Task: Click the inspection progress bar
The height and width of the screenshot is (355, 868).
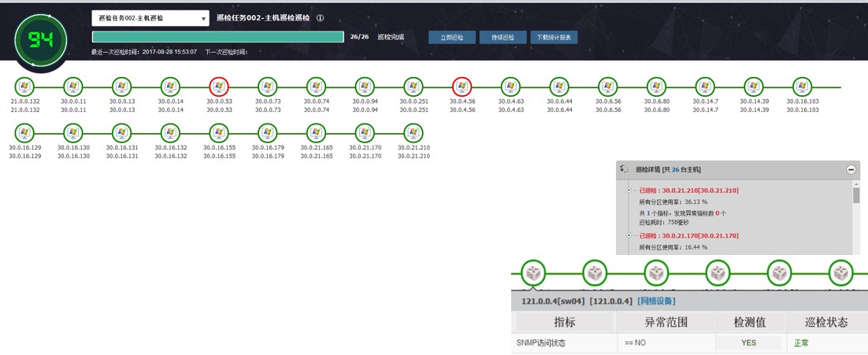Action: coord(218,37)
